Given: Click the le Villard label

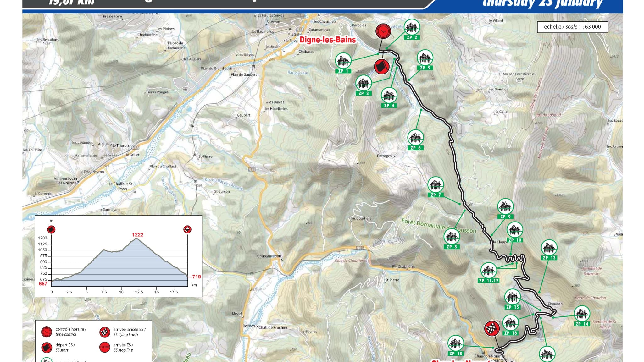Looking at the screenshot, I should pyautogui.click(x=496, y=20).
